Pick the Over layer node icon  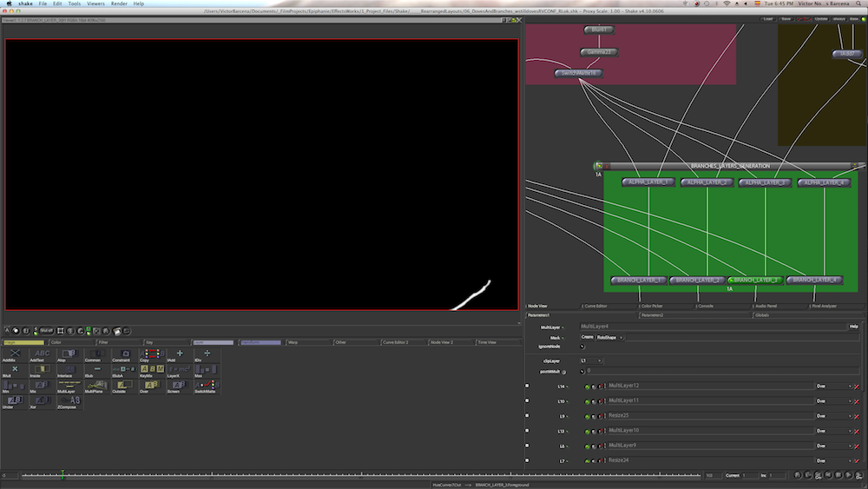click(x=150, y=385)
